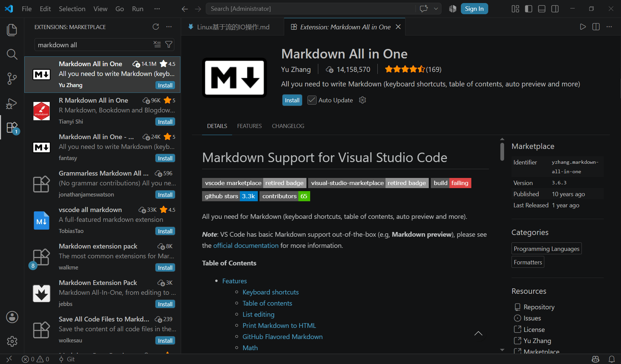The height and width of the screenshot is (364, 621).
Task: Open Copilot status icon in status bar
Action: [596, 359]
